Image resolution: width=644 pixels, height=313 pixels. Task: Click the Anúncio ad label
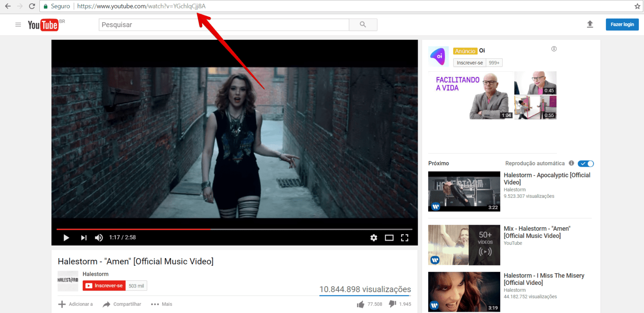465,51
